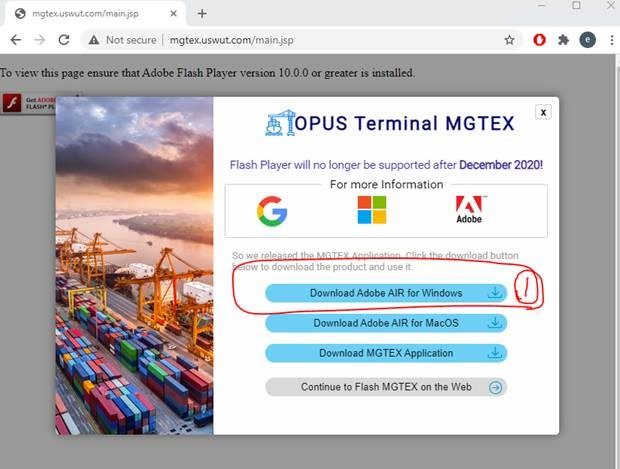Open the Chrome three-dot menu

pyautogui.click(x=612, y=40)
